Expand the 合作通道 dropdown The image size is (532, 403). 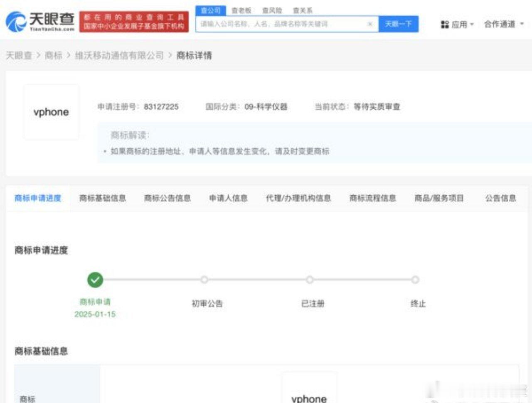point(504,24)
